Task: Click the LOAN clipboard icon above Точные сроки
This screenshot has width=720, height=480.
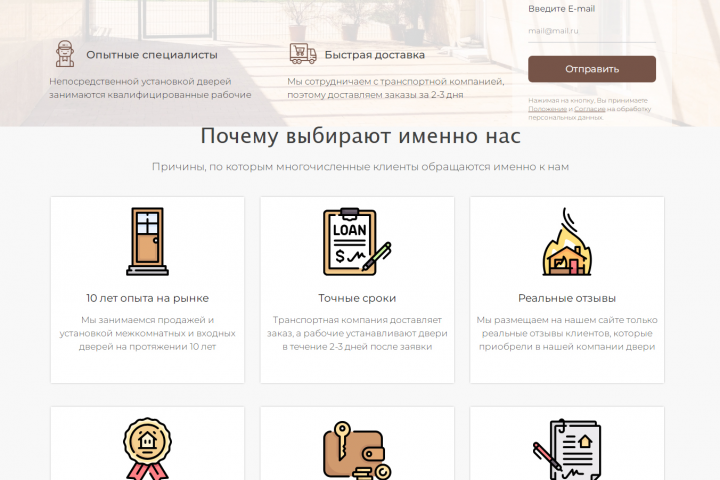Action: coord(357,242)
